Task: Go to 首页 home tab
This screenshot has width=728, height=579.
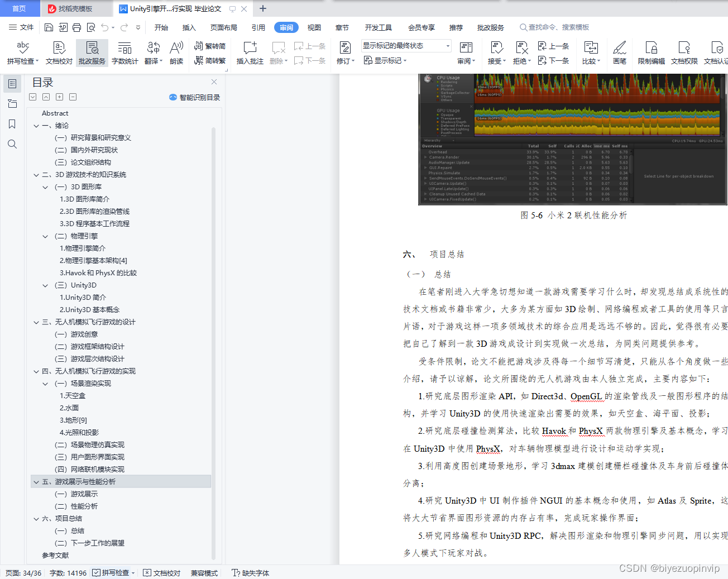Action: point(19,8)
